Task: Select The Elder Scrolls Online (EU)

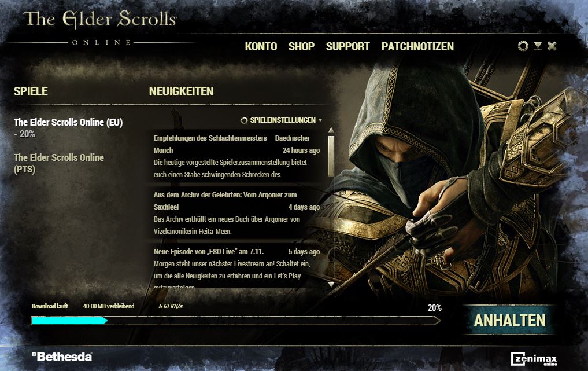Action: pyautogui.click(x=68, y=128)
